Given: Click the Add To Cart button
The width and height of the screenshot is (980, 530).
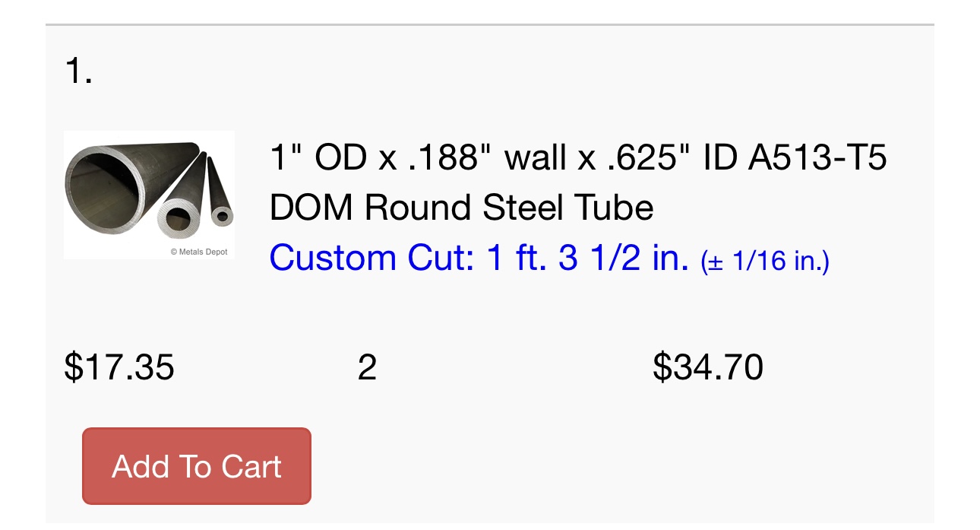Looking at the screenshot, I should (x=197, y=466).
